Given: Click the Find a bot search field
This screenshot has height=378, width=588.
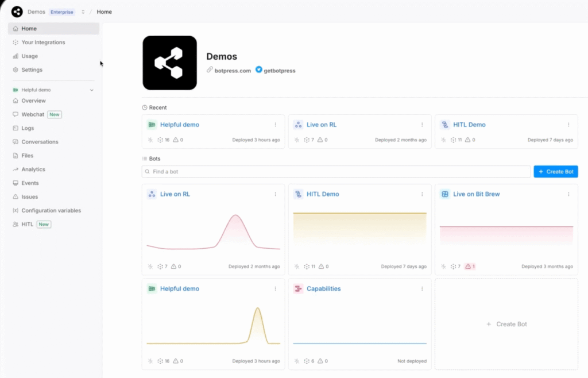Looking at the screenshot, I should [x=336, y=171].
